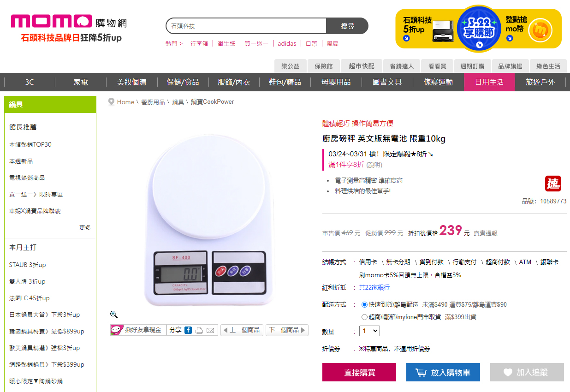Select 超商/i郵箱/myfone門市取貨 pickup option
This screenshot has height=392, width=570.
tap(365, 317)
